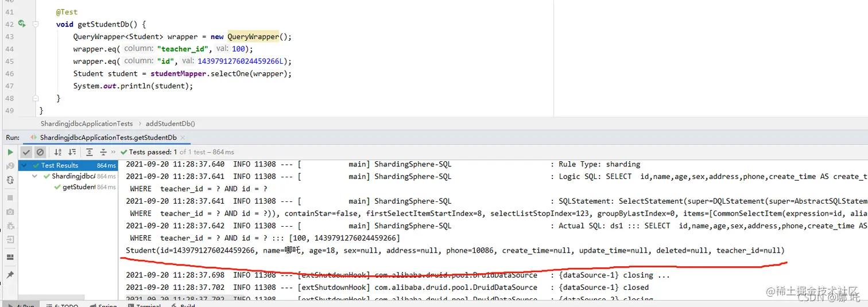Pin the Run tab with the pin icon
This screenshot has height=307, width=868.
coord(10,275)
